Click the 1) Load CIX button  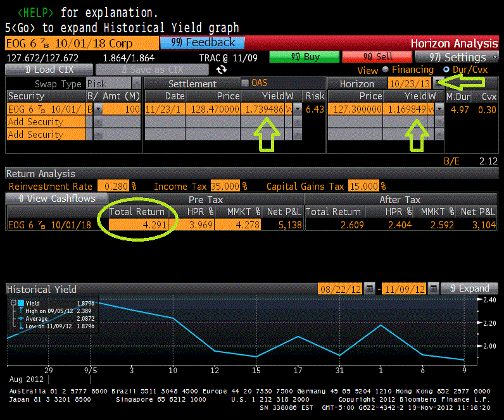[49, 70]
